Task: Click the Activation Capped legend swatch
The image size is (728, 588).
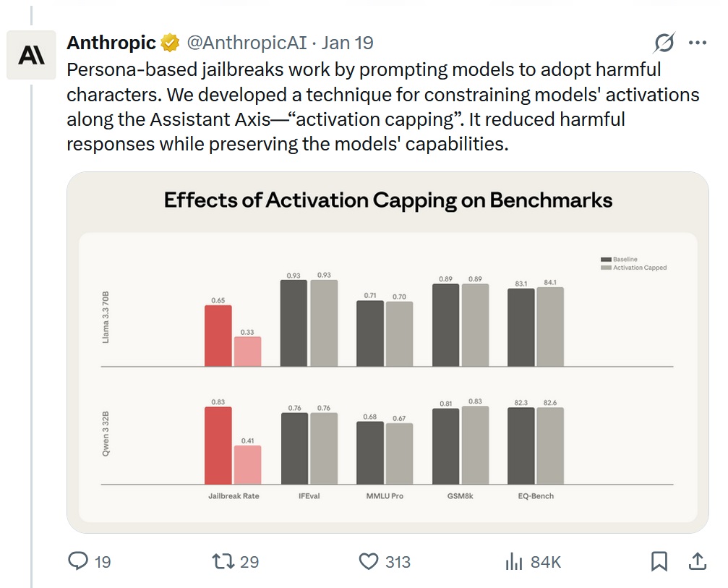Action: [x=606, y=268]
